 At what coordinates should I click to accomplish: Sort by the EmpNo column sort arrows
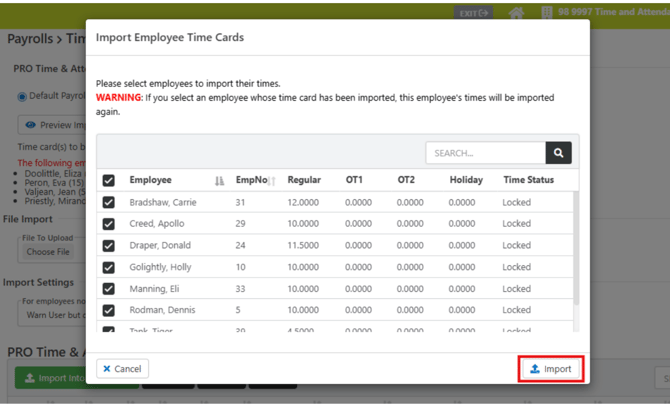pyautogui.click(x=272, y=181)
